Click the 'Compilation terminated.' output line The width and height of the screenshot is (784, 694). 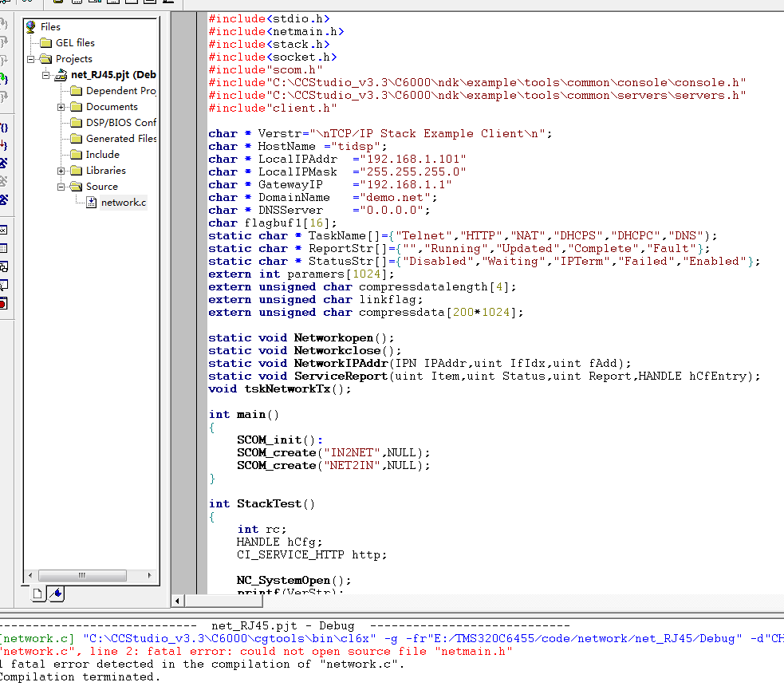click(80, 677)
